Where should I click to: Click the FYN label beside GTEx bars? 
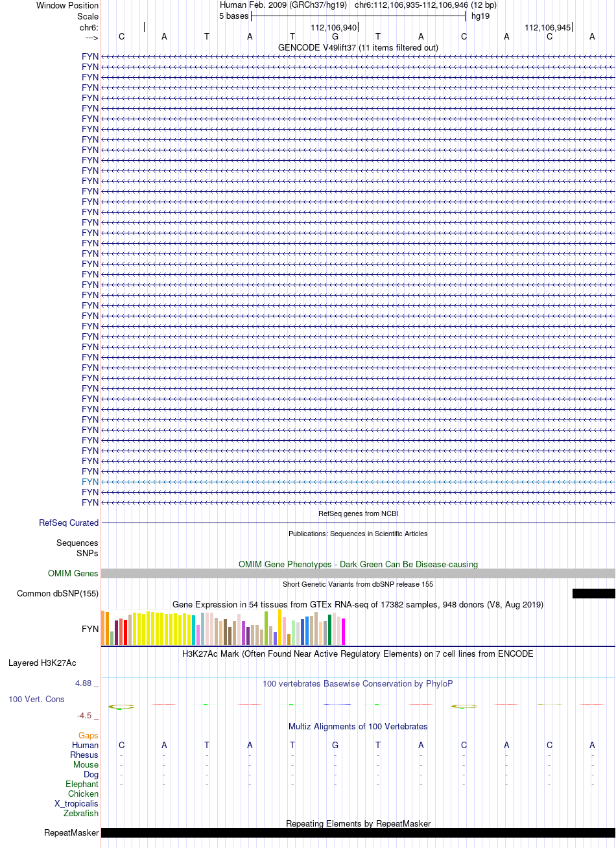click(90, 629)
